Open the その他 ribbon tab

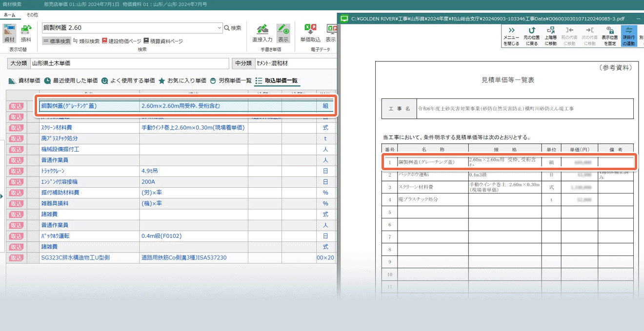[x=32, y=15]
